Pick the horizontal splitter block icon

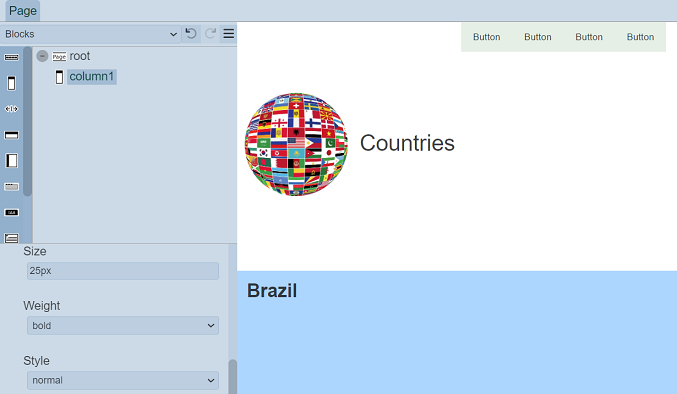[x=12, y=109]
